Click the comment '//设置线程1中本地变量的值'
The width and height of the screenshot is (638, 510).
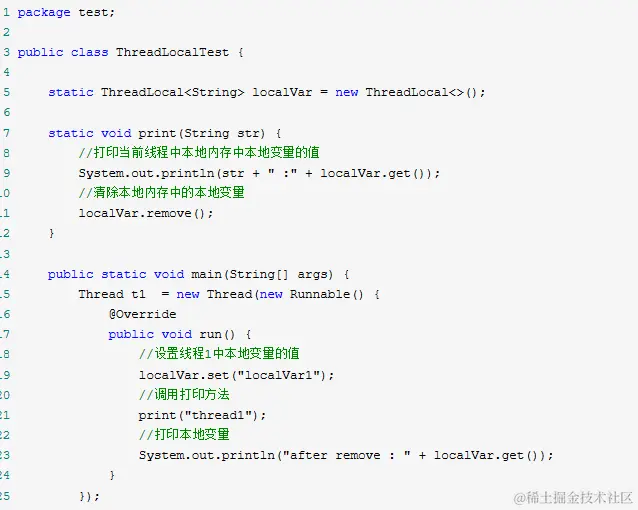pos(219,353)
